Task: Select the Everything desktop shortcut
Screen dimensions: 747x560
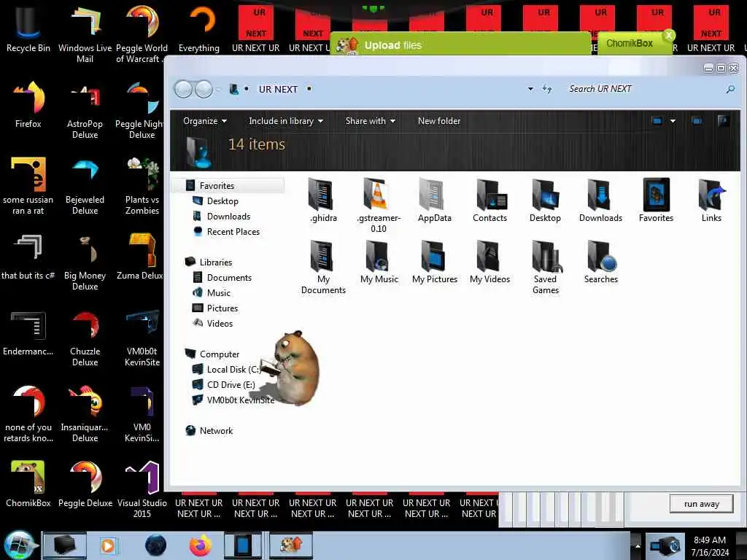Action: tap(199, 28)
